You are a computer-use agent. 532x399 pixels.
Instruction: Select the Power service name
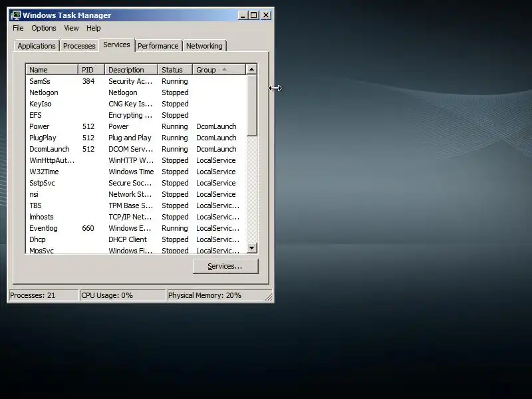[x=39, y=126]
